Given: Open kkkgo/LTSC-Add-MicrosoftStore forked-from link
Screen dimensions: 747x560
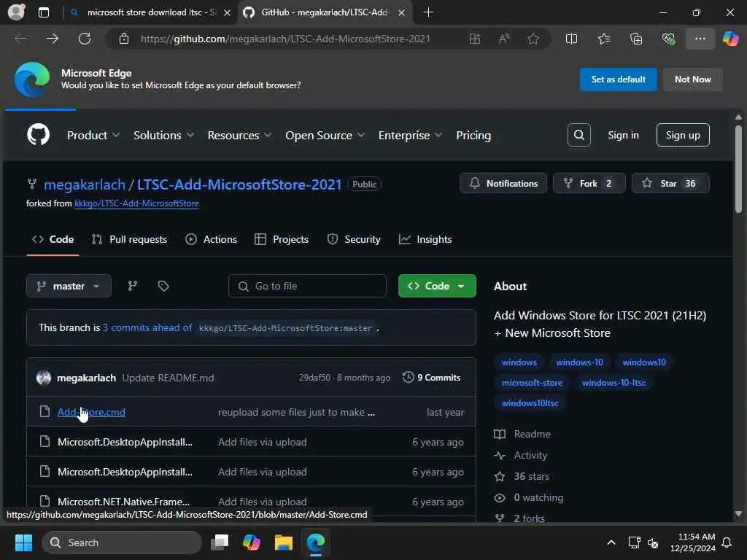Looking at the screenshot, I should [x=136, y=203].
